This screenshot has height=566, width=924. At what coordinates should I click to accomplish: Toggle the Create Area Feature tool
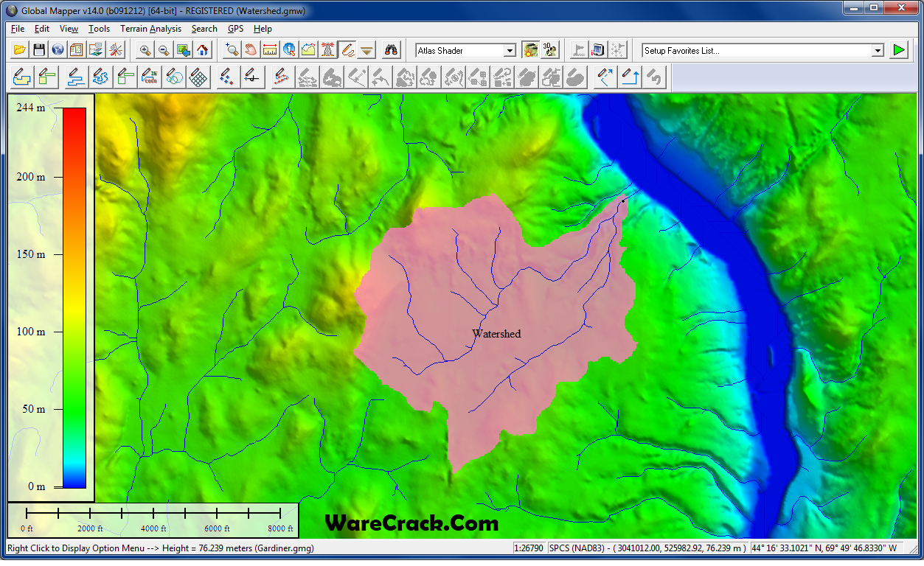(21, 76)
